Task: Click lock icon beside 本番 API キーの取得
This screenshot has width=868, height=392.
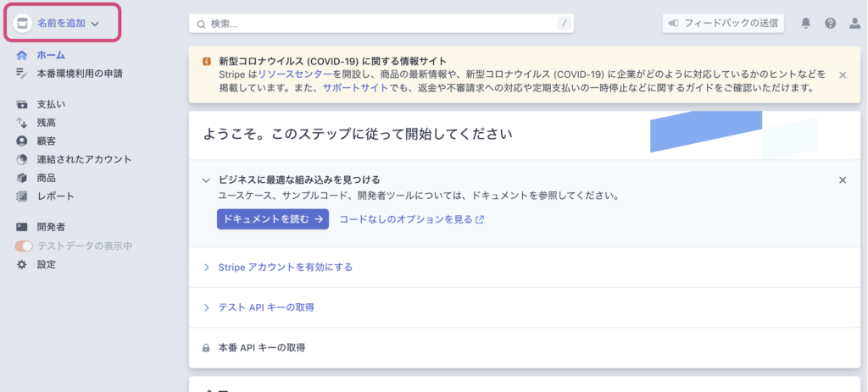Action: pos(206,348)
